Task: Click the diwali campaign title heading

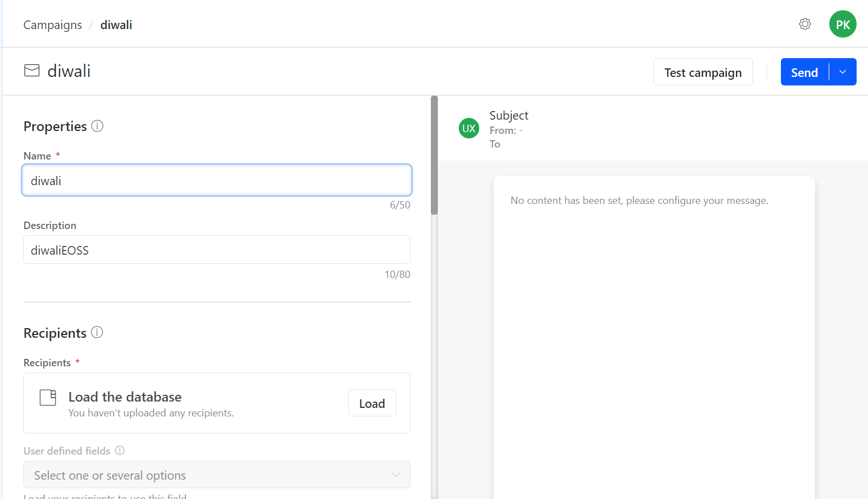Action: click(69, 71)
